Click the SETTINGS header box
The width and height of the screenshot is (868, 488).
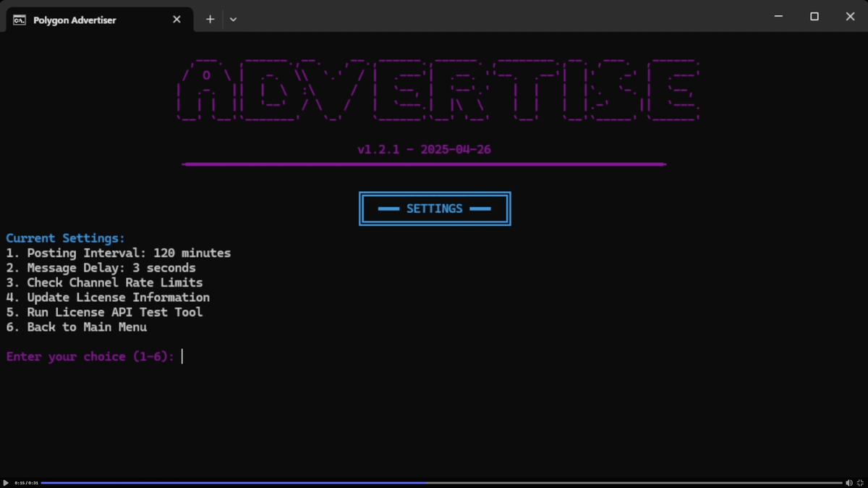(434, 209)
